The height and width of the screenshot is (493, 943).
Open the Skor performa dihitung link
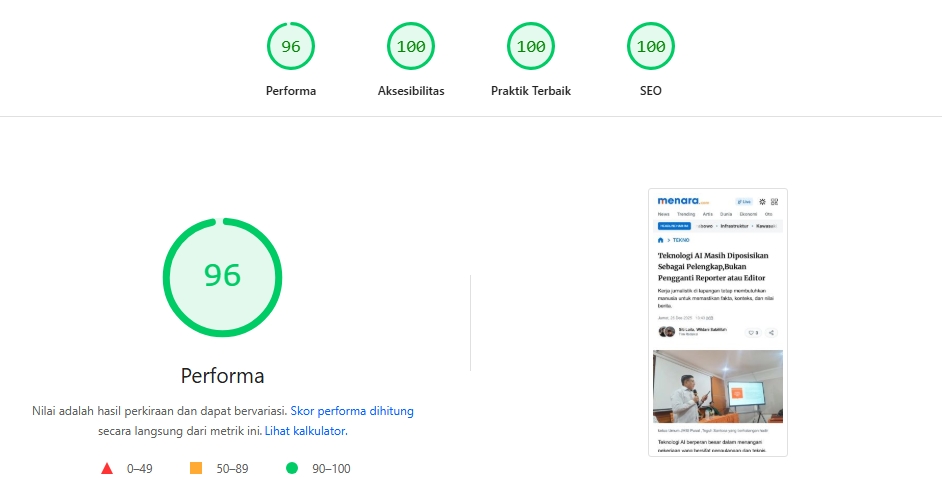coord(352,411)
